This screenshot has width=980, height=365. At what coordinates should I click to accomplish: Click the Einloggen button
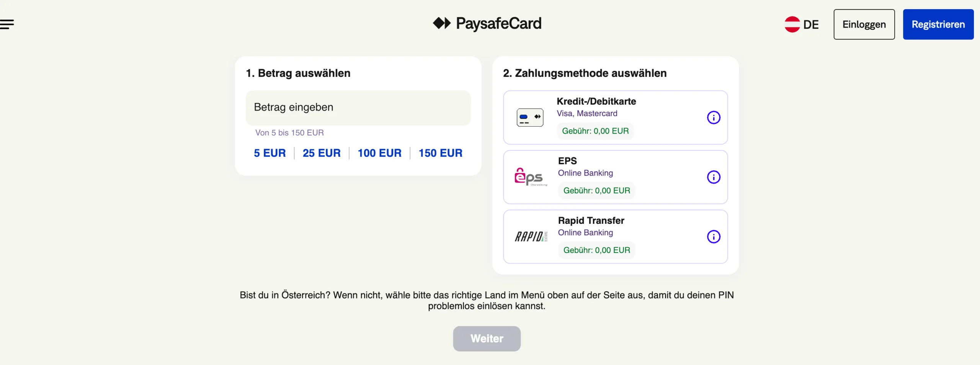click(864, 24)
